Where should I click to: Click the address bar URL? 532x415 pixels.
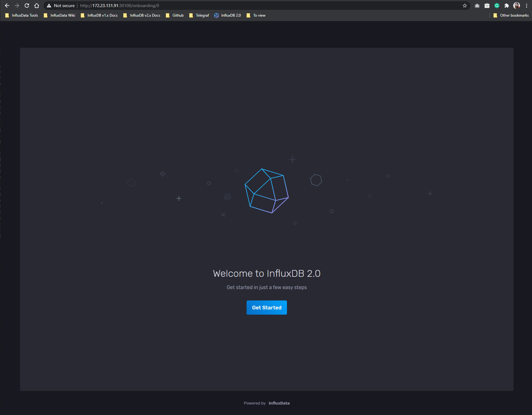point(120,6)
